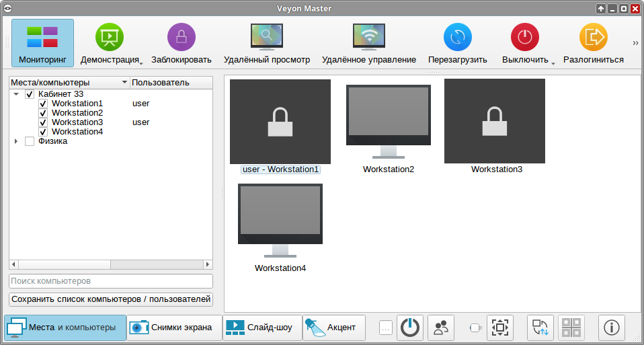The image size is (644, 345).
Task: Click the align computers to grid icon
Action: (x=571, y=328)
